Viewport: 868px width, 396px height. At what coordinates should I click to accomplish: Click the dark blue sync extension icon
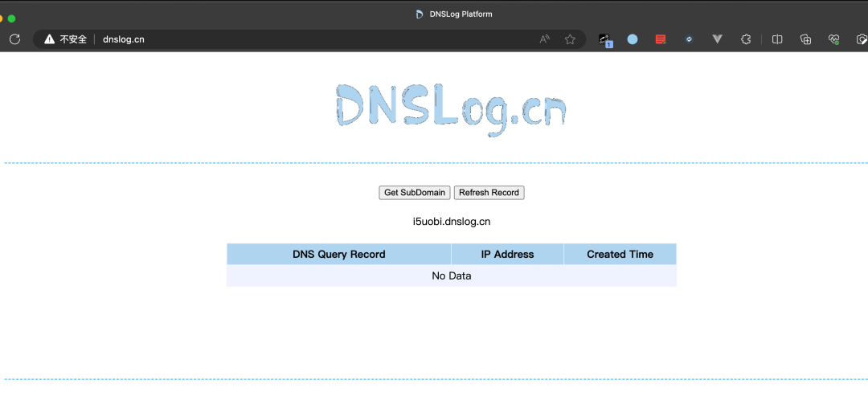[x=689, y=39]
